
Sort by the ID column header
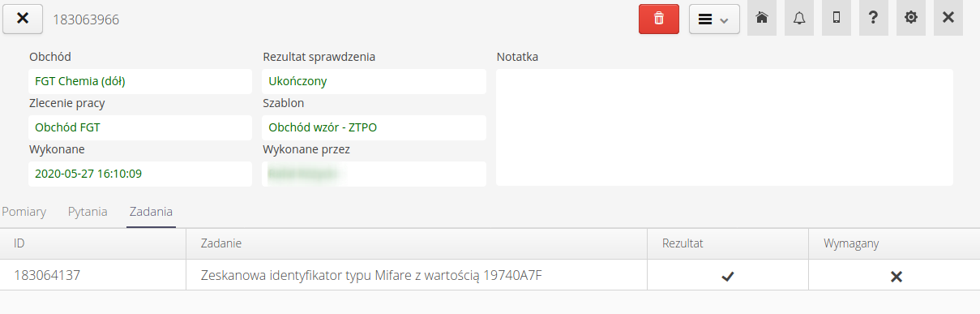pos(93,243)
